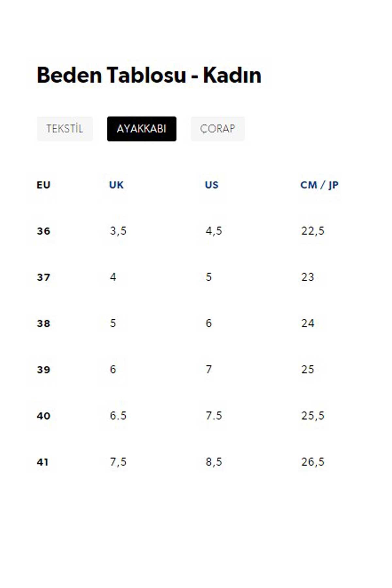Click the UK column header
The height and width of the screenshot is (588, 392).
(x=116, y=185)
